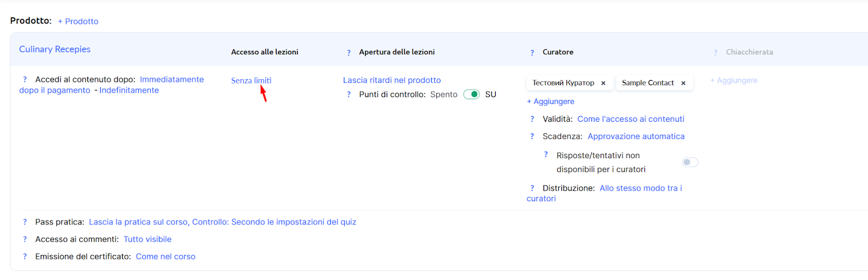Open help tooltip for Punti di controllo
This screenshot has width=868, height=280.
(x=349, y=95)
